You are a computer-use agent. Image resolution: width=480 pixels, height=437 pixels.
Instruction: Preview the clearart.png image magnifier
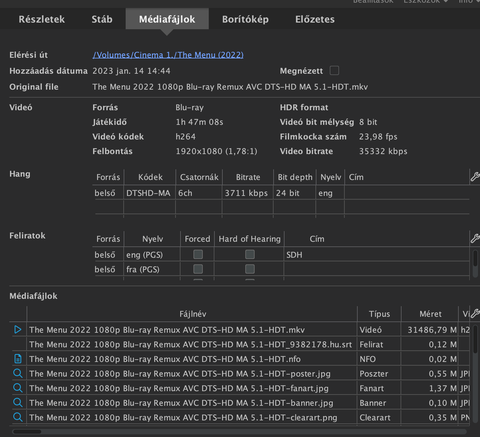pos(18,417)
